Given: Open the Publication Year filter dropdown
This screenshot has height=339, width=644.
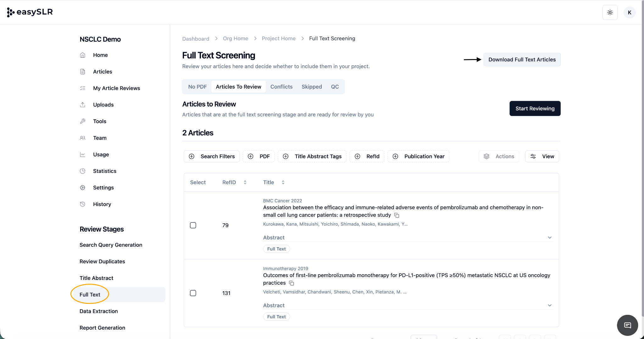Looking at the screenshot, I should (x=418, y=156).
